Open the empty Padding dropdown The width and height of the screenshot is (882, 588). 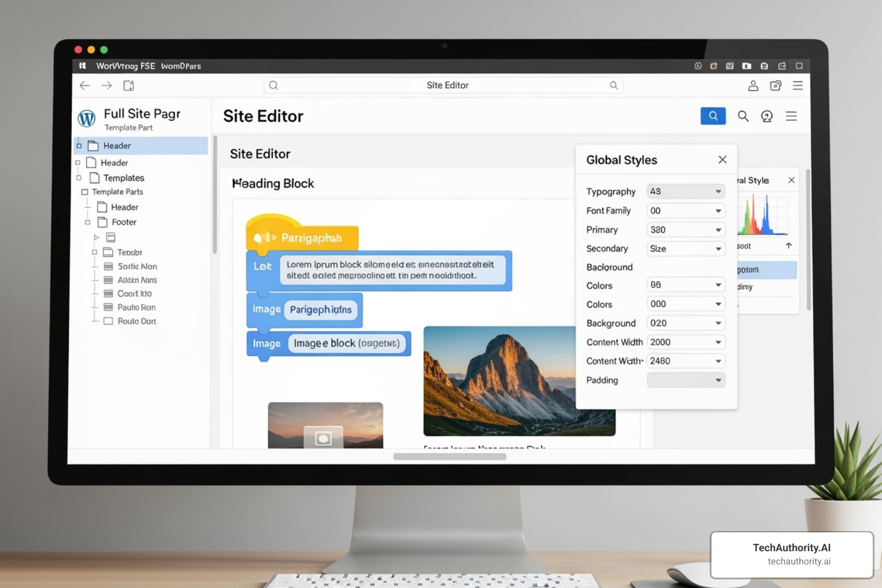pyautogui.click(x=686, y=380)
